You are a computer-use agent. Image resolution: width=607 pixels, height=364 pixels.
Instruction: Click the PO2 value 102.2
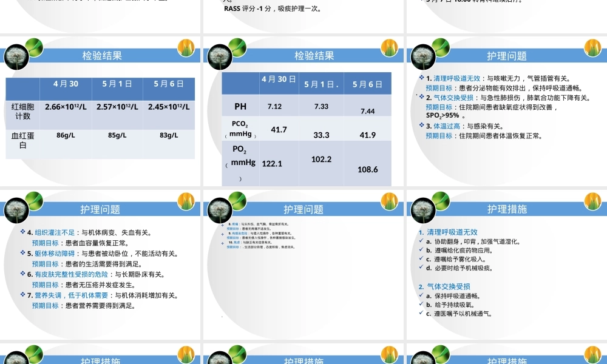[x=321, y=159]
